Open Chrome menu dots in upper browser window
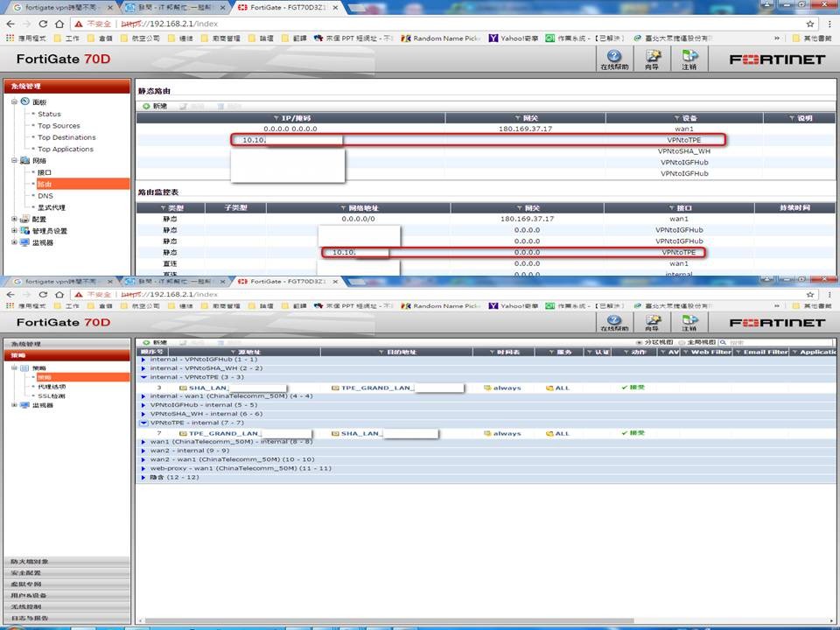 (829, 24)
